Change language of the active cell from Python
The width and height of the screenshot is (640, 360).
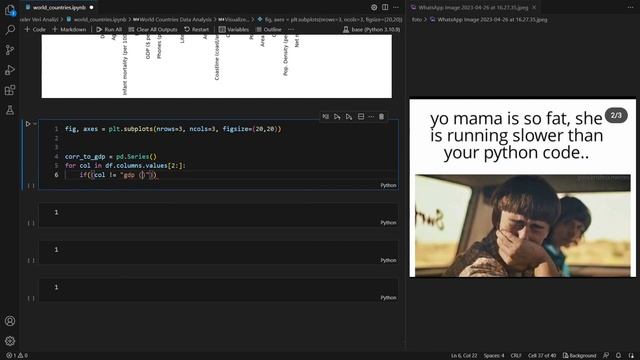pyautogui.click(x=388, y=185)
